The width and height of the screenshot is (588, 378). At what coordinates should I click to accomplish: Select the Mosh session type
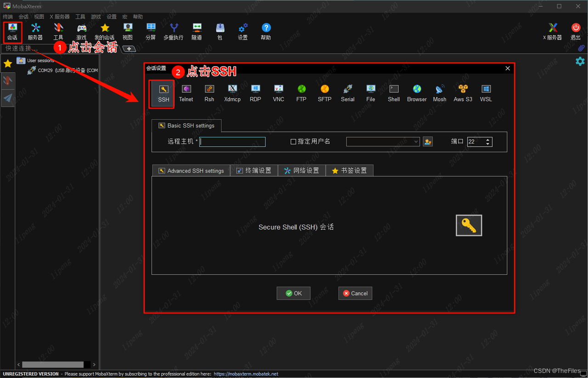[440, 93]
